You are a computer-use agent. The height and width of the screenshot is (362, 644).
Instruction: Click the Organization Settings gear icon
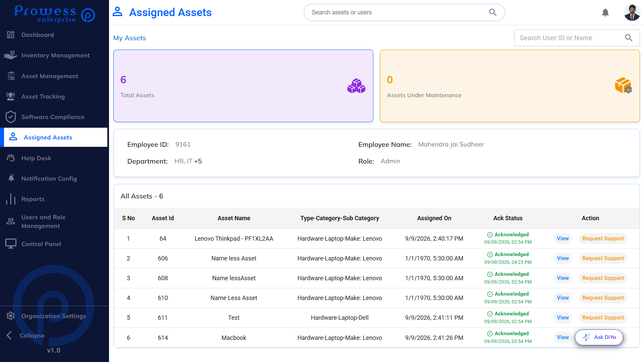click(11, 316)
